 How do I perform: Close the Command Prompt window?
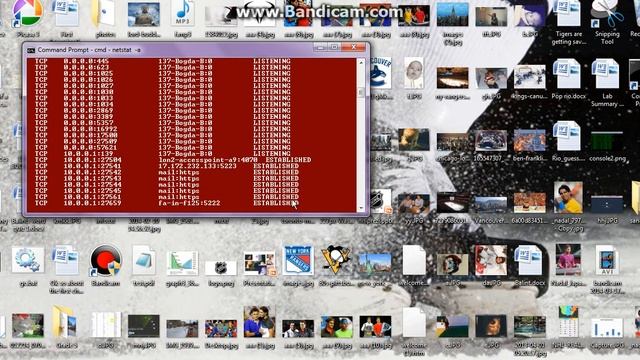coord(353,47)
